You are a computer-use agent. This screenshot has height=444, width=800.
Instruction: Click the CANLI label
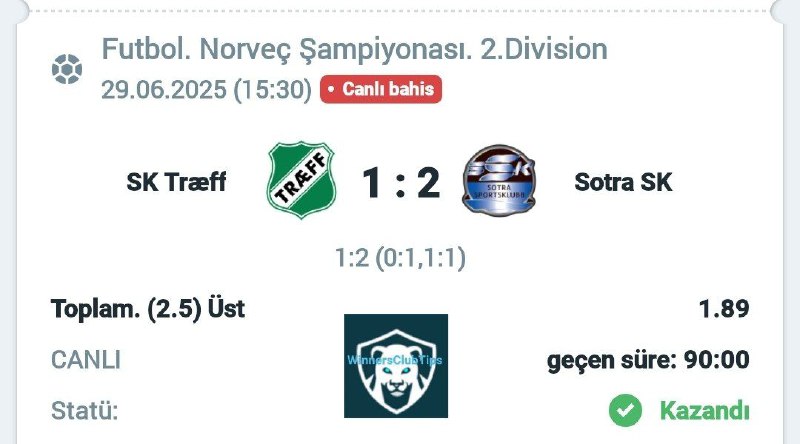click(86, 360)
